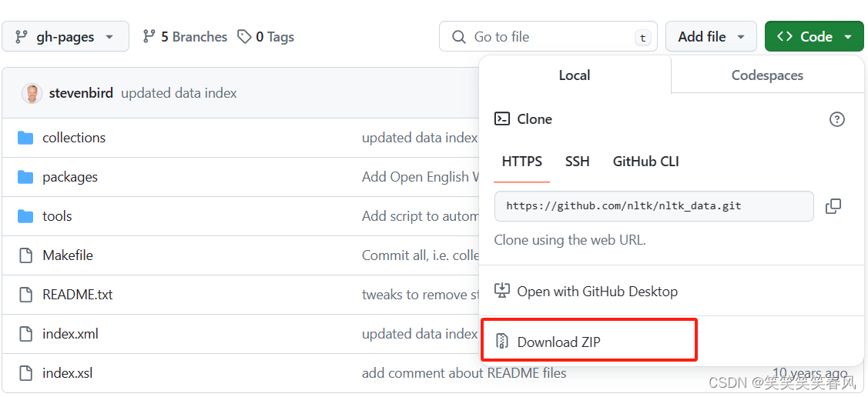Screen dimensions: 868x397
Task: Copy the clone URL with the copy icon
Action: (833, 206)
